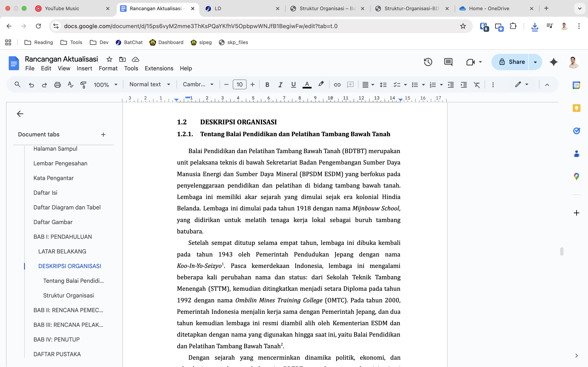The image size is (588, 367).
Task: Click the font size input field
Action: [239, 84]
